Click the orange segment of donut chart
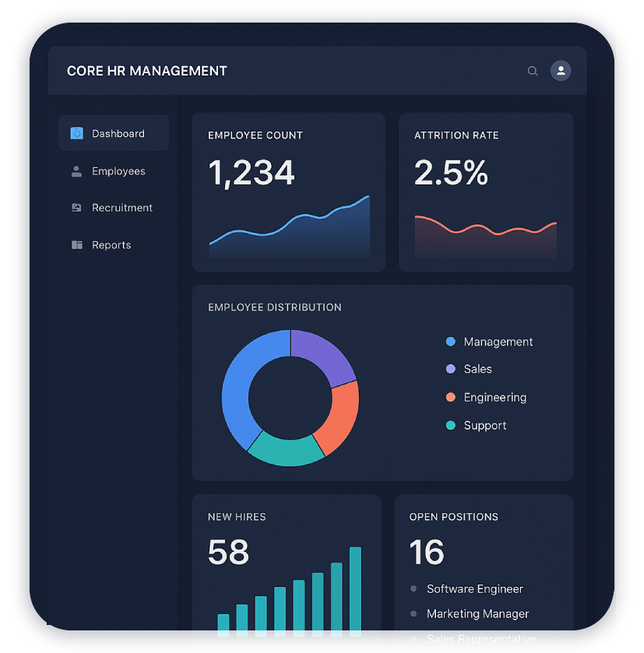644x653 pixels. point(345,416)
